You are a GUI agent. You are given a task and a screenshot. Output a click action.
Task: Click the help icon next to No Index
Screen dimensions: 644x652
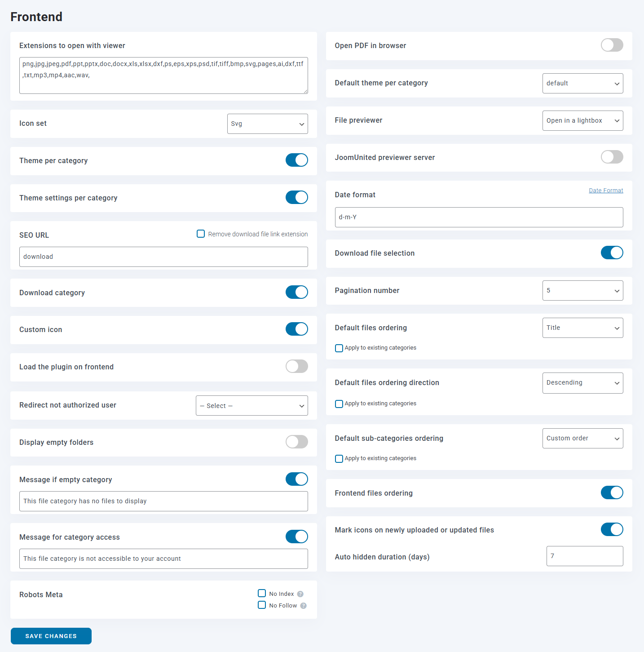(x=300, y=594)
